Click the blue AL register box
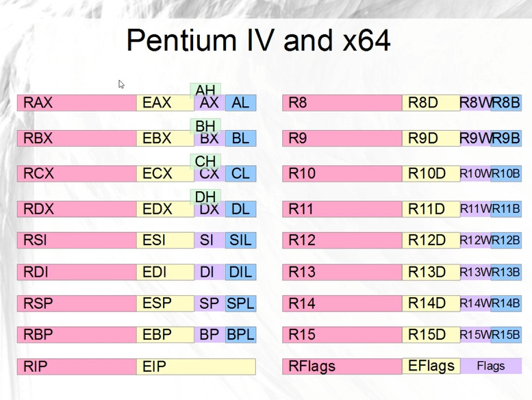The image size is (532, 400). click(x=240, y=103)
